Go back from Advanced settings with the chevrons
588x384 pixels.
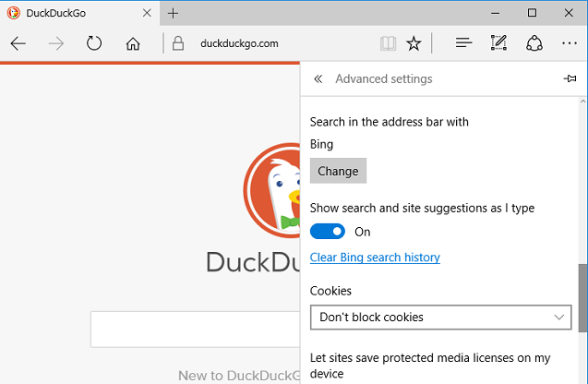[x=318, y=78]
